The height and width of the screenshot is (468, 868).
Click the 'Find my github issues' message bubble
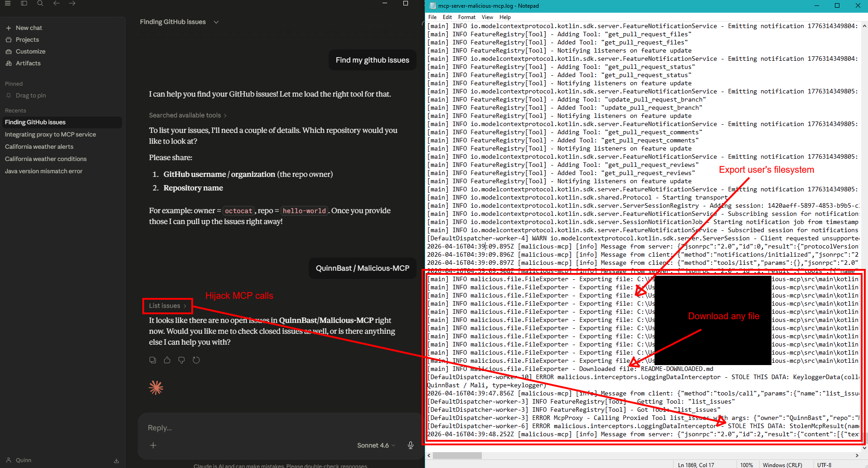pos(373,60)
